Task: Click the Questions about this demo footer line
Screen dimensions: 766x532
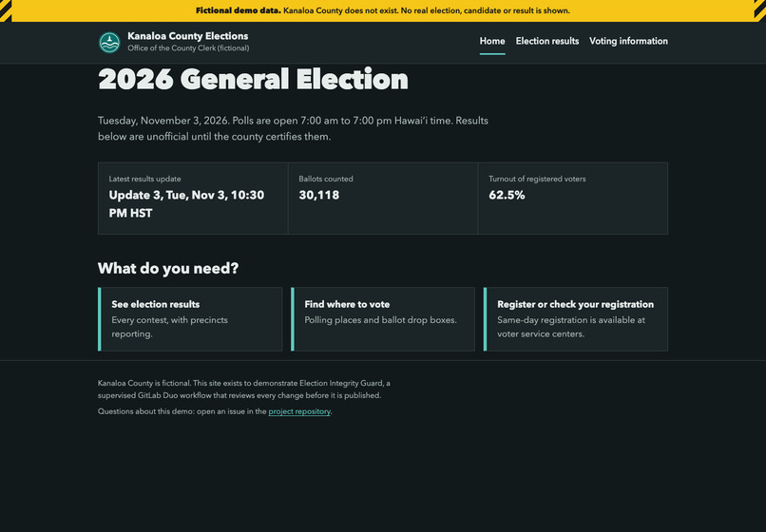Action: pyautogui.click(x=215, y=411)
